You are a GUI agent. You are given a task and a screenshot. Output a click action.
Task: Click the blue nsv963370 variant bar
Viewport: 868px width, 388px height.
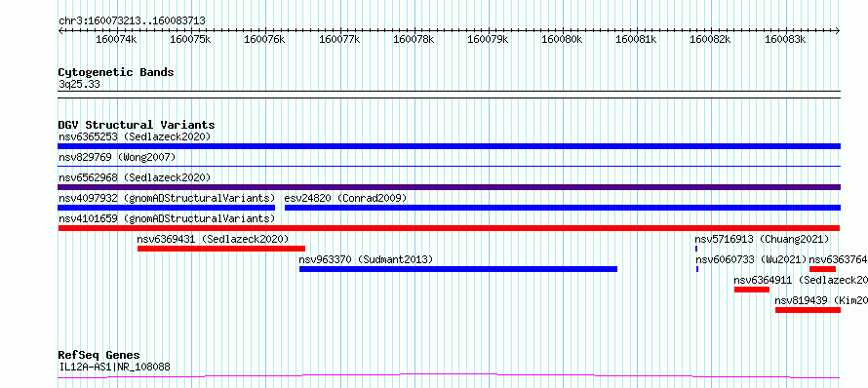(458, 269)
